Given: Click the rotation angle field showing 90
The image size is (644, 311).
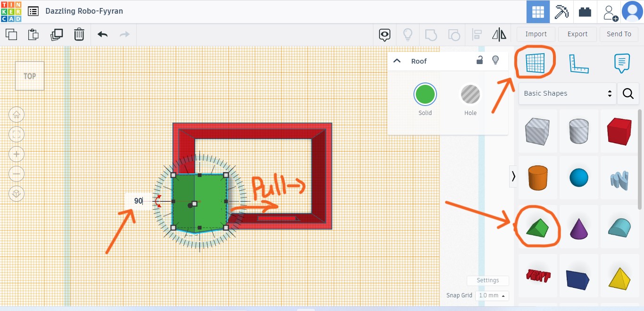Looking at the screenshot, I should click(138, 201).
